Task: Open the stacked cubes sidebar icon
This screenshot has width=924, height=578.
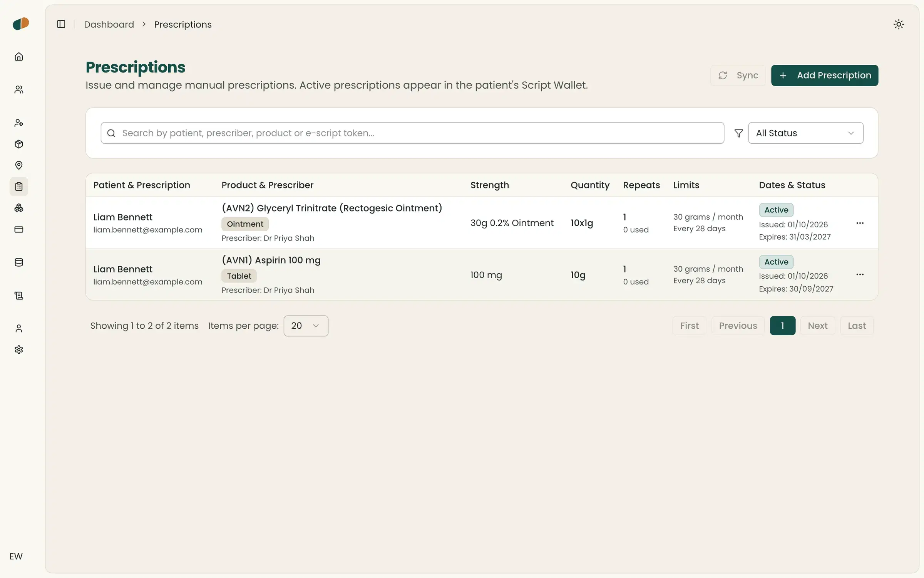Action: [19, 208]
